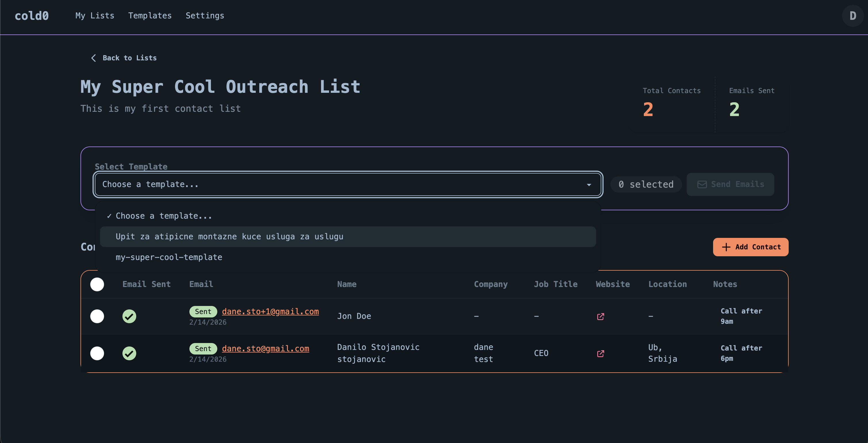Click the green checkmark for Danilo's sent email
The height and width of the screenshot is (443, 868).
coord(129,353)
